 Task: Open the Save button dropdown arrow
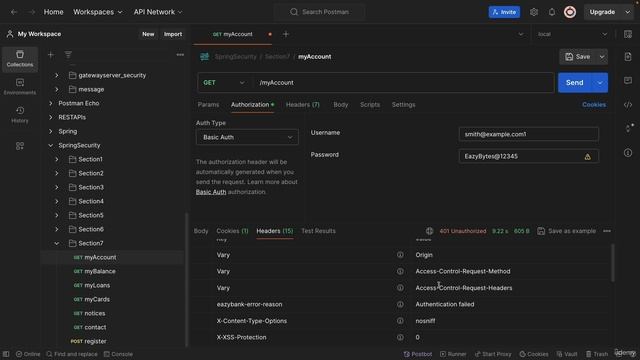[602, 57]
